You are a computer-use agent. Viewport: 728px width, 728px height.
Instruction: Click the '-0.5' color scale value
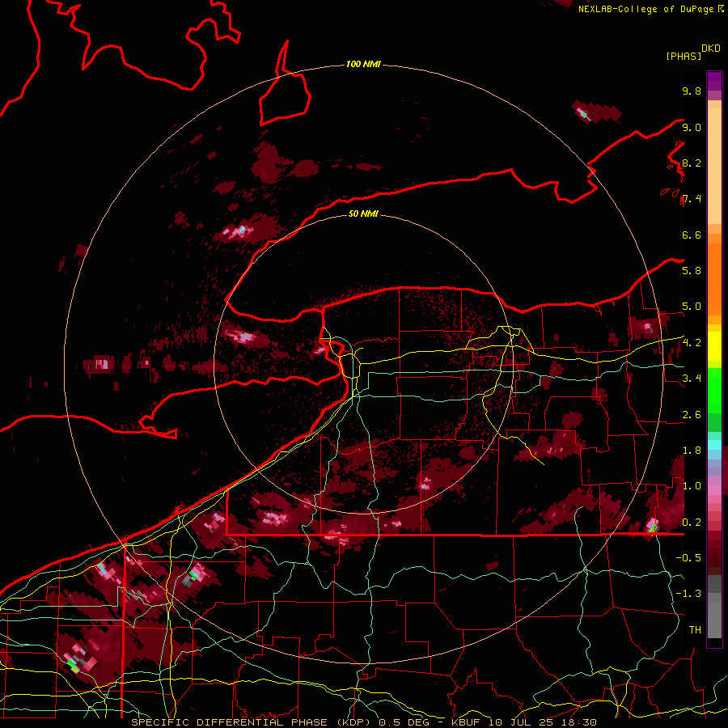[x=688, y=557]
